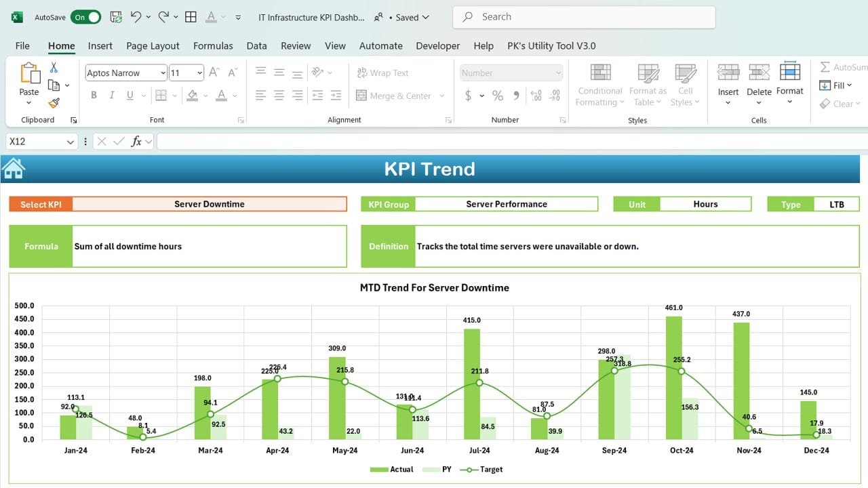Open the Number format dropdown
The width and height of the screenshot is (868, 488).
coord(558,73)
